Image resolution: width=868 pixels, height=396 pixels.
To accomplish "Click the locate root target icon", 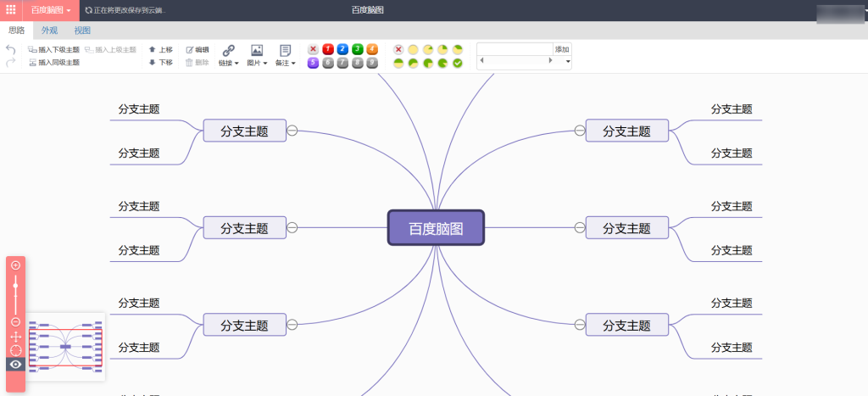I will coord(15,350).
